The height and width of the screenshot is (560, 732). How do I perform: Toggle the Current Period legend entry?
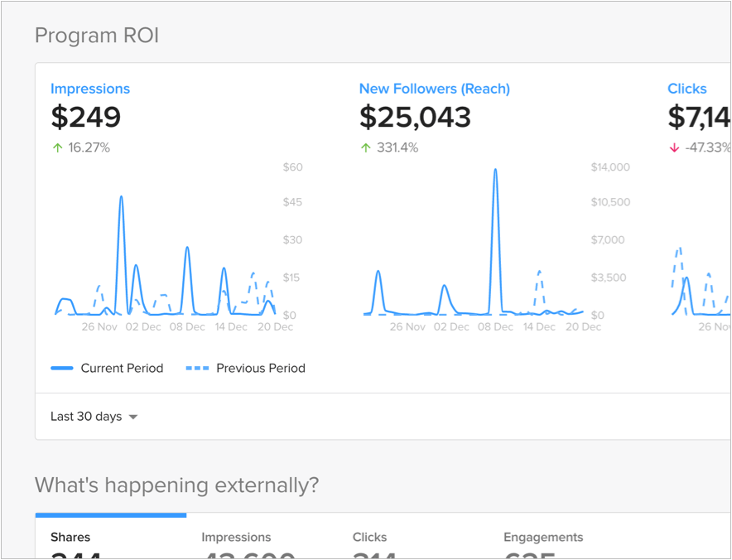tap(108, 369)
